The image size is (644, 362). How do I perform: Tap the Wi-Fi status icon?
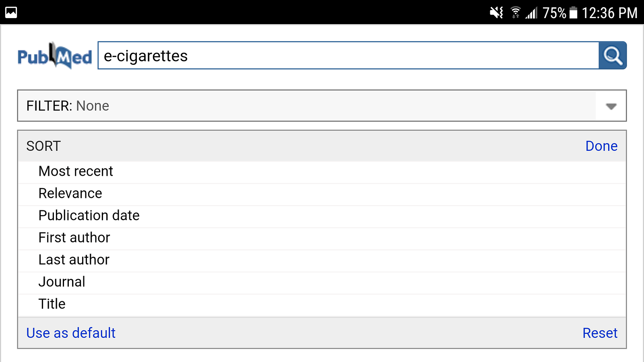515,13
